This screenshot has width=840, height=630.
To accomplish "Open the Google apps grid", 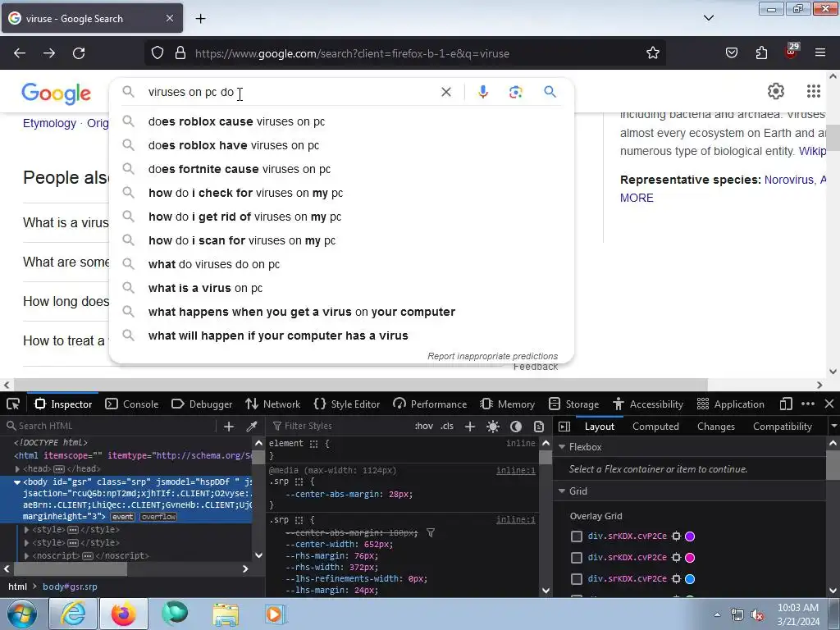I will (813, 91).
